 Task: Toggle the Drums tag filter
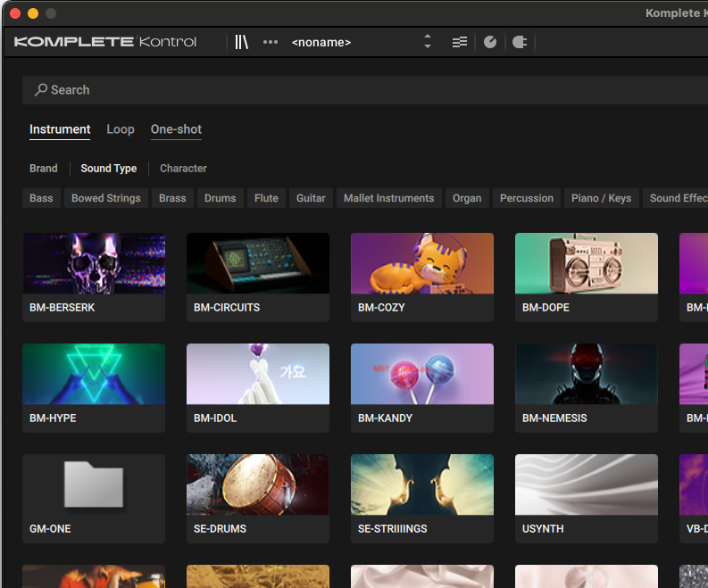tap(221, 198)
